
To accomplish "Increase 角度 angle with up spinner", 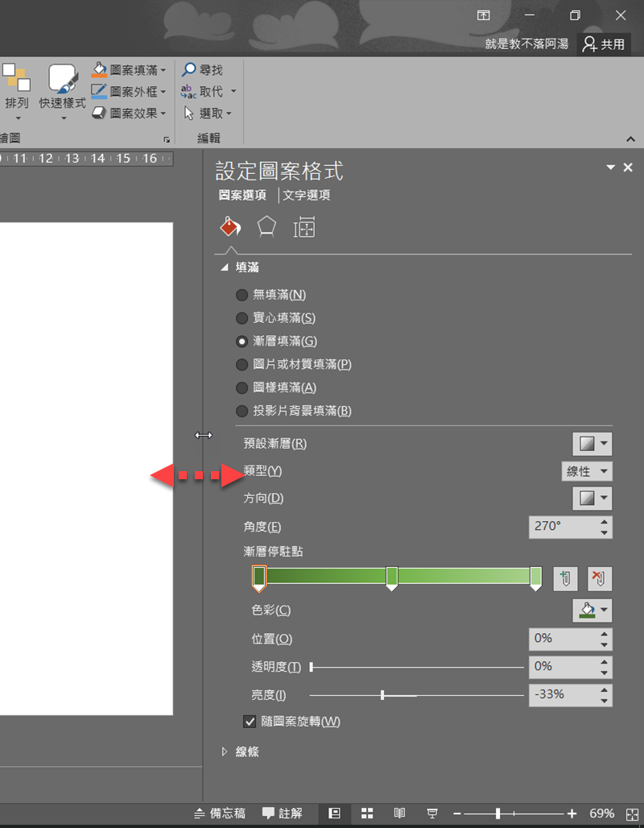I will [605, 521].
